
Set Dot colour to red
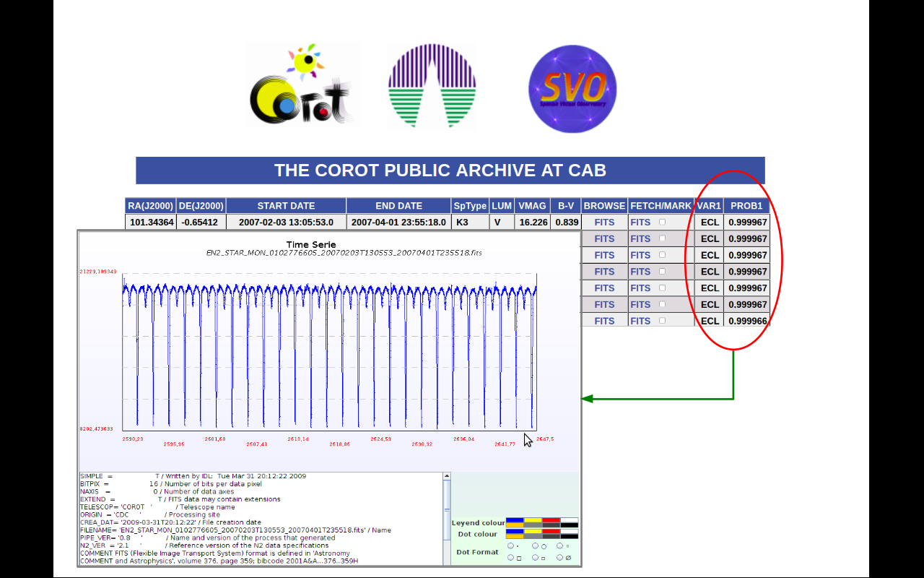[x=552, y=530]
